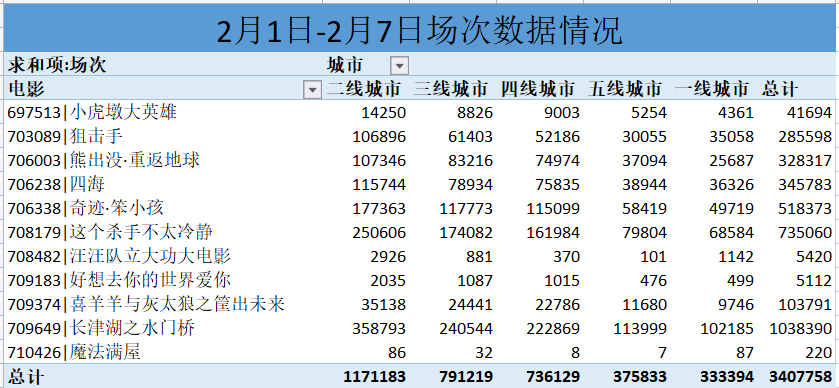Select the 一线城市 column header
The height and width of the screenshot is (388, 839).
coord(712,89)
